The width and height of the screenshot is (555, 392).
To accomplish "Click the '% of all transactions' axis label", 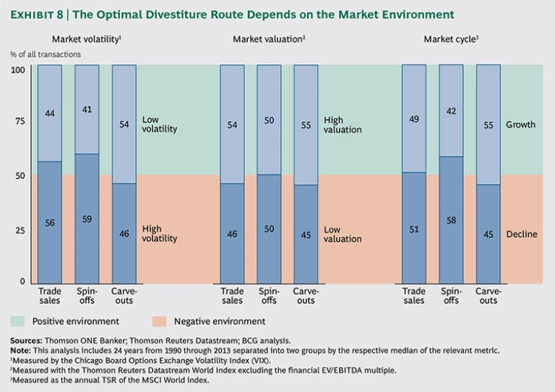I will (x=46, y=54).
